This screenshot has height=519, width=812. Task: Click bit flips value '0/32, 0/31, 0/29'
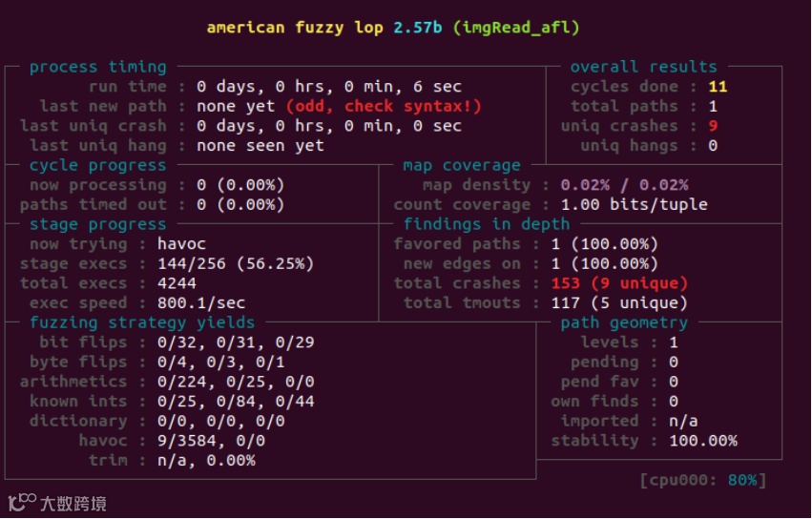point(236,343)
